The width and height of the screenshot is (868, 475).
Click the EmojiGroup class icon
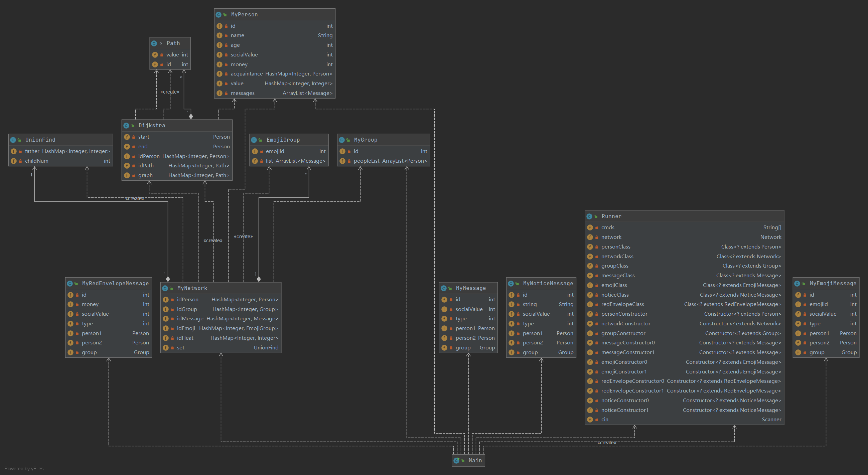(x=254, y=140)
